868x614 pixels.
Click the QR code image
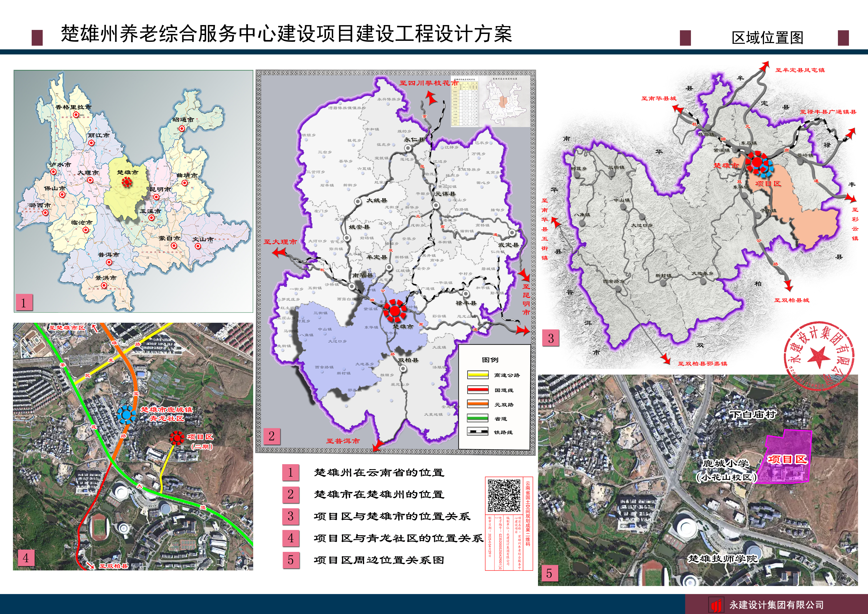coord(504,496)
